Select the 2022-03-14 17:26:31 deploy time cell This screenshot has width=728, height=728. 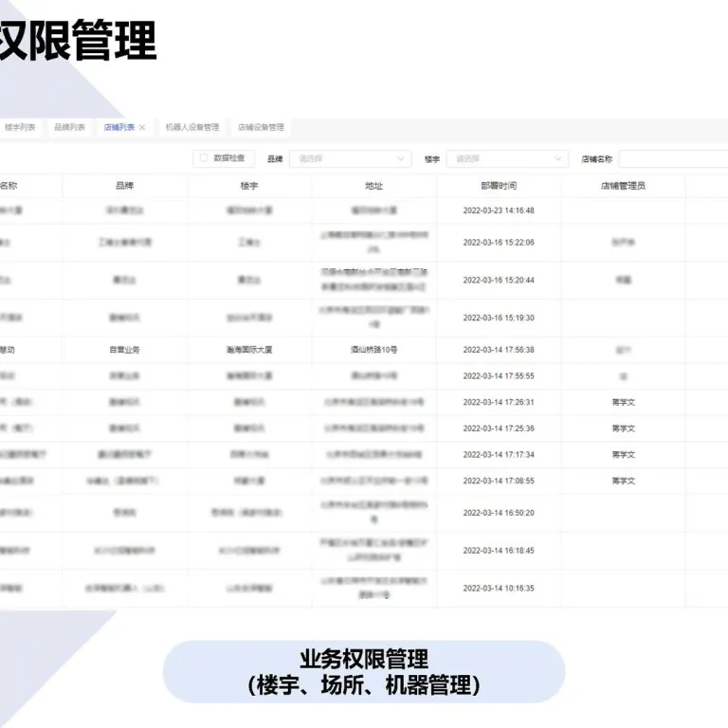499,402
